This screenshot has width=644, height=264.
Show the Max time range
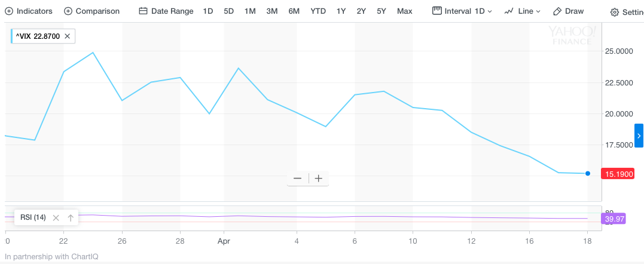[405, 11]
